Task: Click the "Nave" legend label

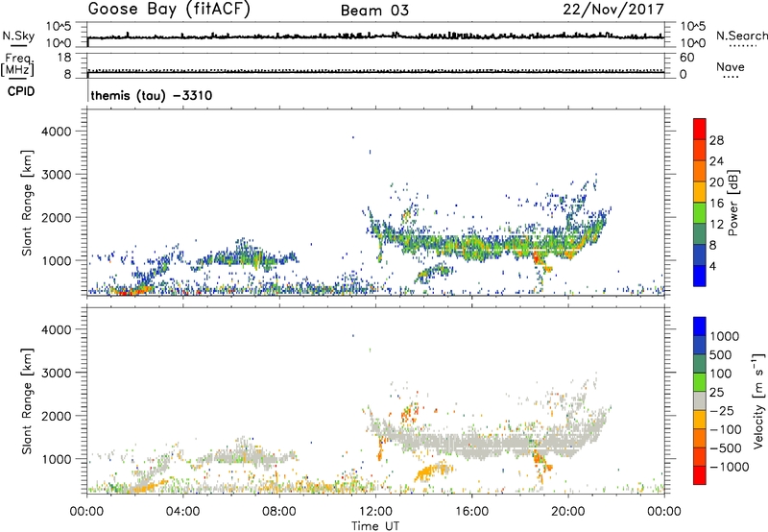Action: click(731, 66)
